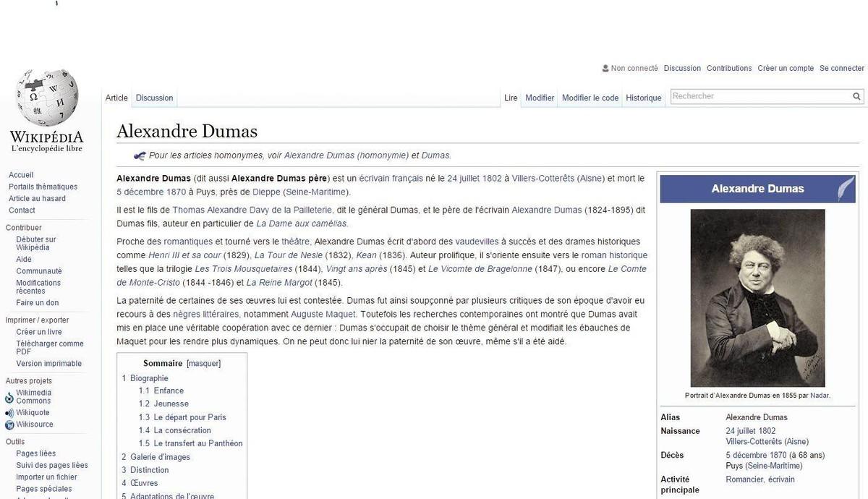868x499 pixels.
Task: Jump to 1.4 La consécration
Action: pyautogui.click(x=175, y=430)
